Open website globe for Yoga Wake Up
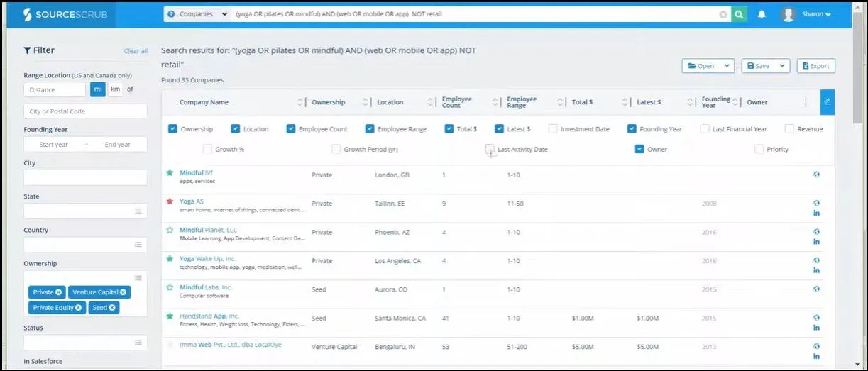Image resolution: width=868 pixels, height=371 pixels. click(816, 260)
